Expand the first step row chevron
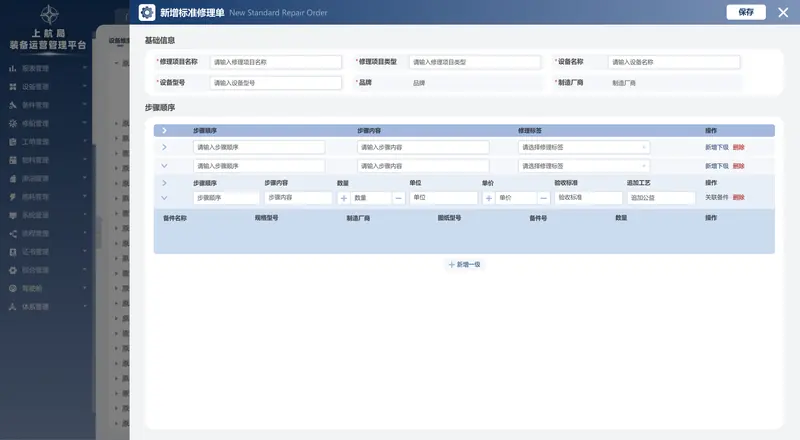 coord(164,147)
